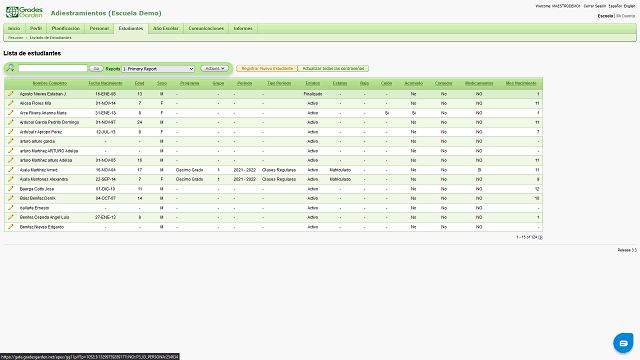Sort by Edad column header

[x=140, y=83]
